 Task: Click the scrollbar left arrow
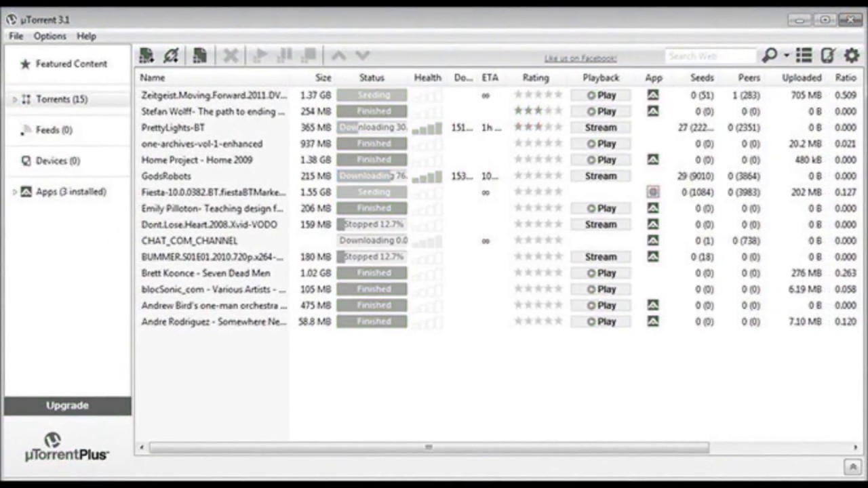(x=142, y=447)
